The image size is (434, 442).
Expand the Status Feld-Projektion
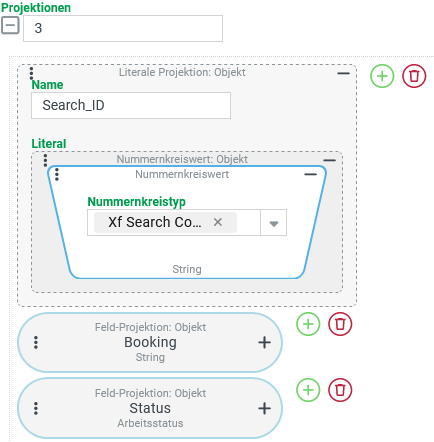pos(264,408)
